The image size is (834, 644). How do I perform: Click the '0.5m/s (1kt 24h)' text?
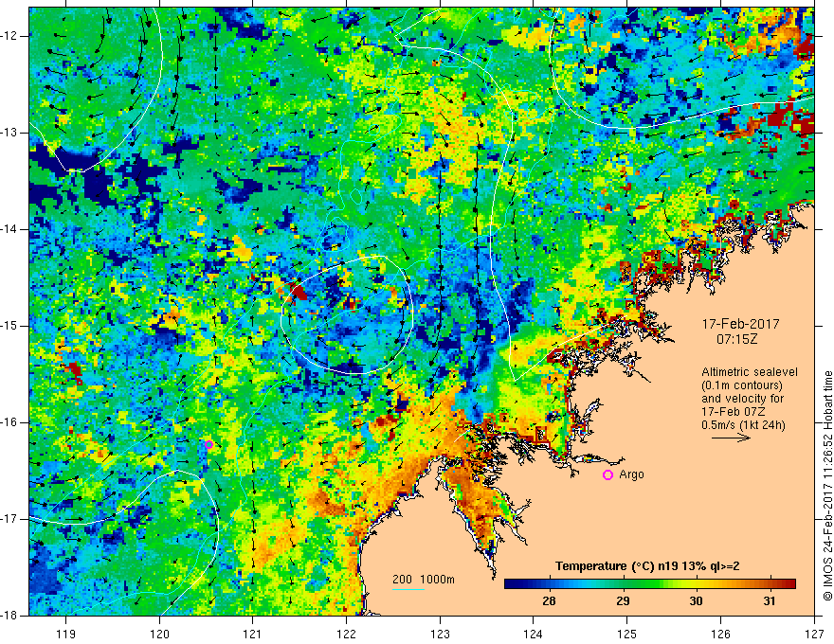tap(743, 425)
